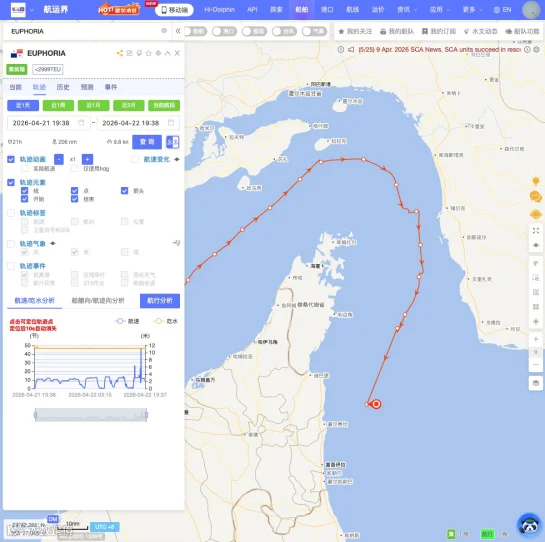Click the chart time range slider bar
Viewport: 545px width, 542px height.
91,415
